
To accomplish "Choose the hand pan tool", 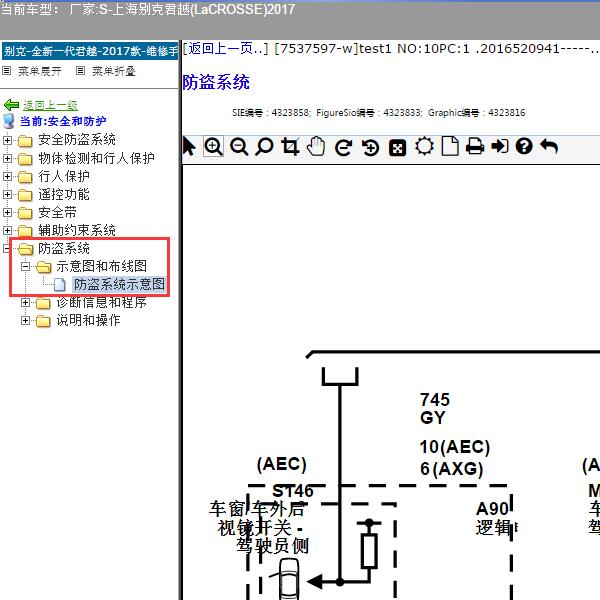I will [316, 147].
